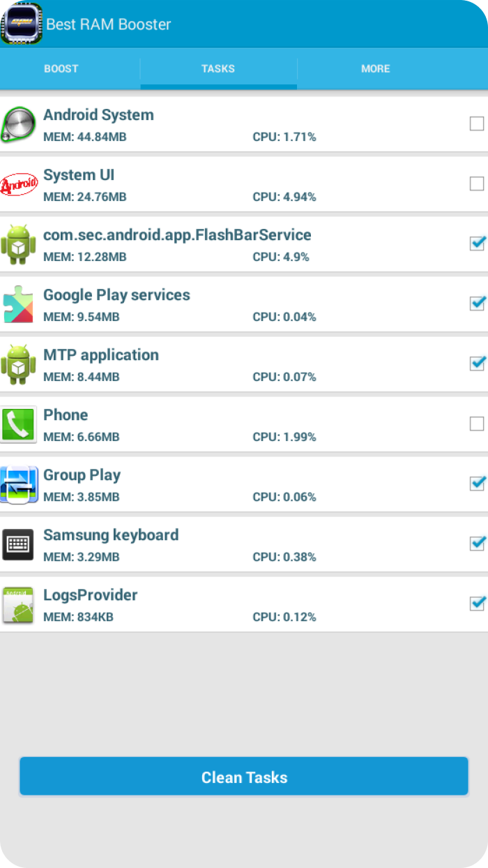
Task: Open the MORE tab
Action: pos(375,68)
